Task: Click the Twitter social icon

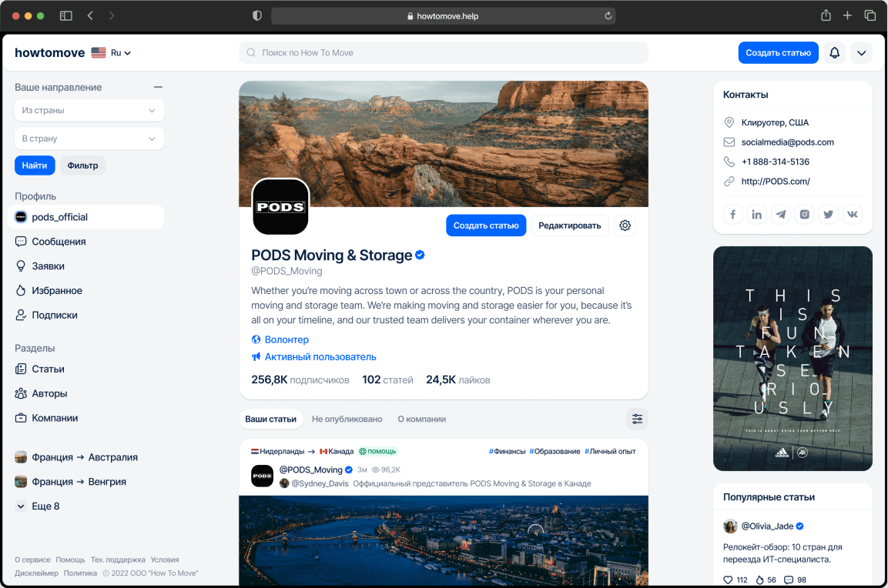Action: pyautogui.click(x=829, y=215)
